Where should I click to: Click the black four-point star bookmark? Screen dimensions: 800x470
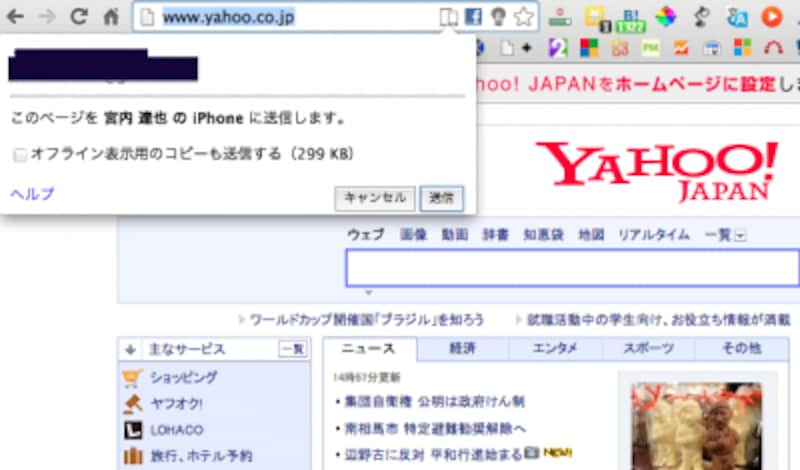(x=528, y=48)
